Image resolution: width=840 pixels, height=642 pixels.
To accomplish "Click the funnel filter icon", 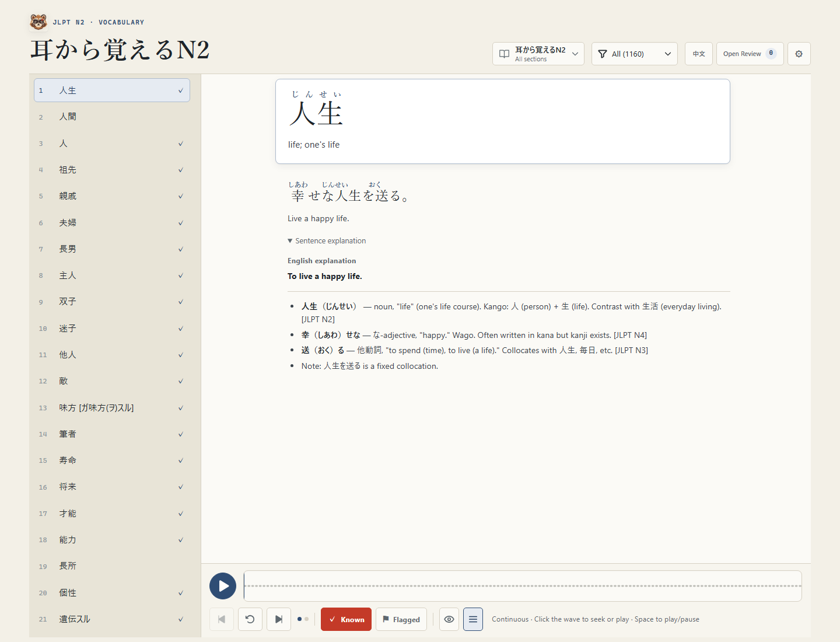I will pos(603,54).
